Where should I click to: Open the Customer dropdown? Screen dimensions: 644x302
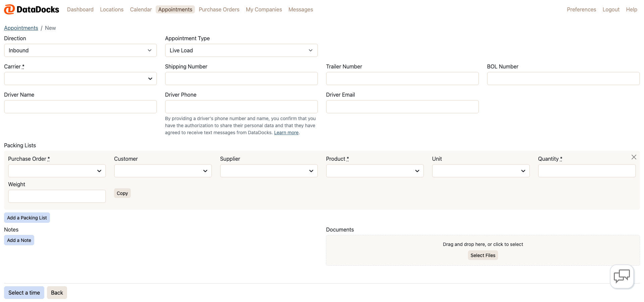click(163, 171)
